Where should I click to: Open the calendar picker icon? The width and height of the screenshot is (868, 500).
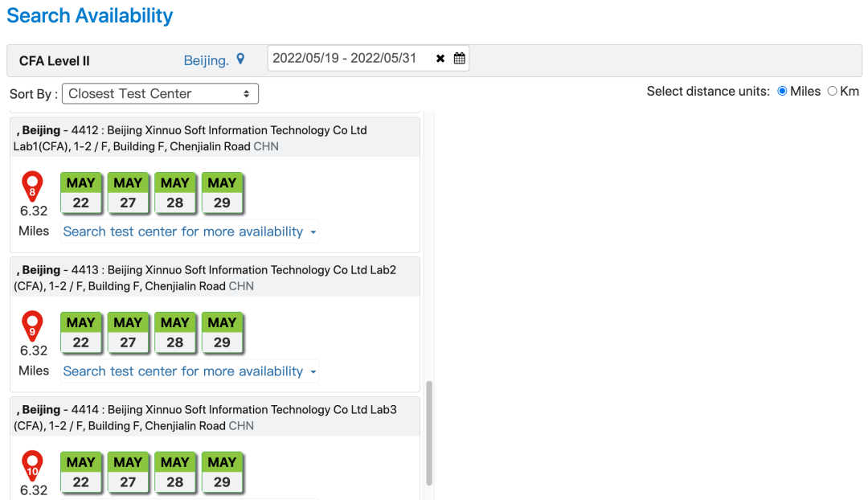pyautogui.click(x=460, y=59)
